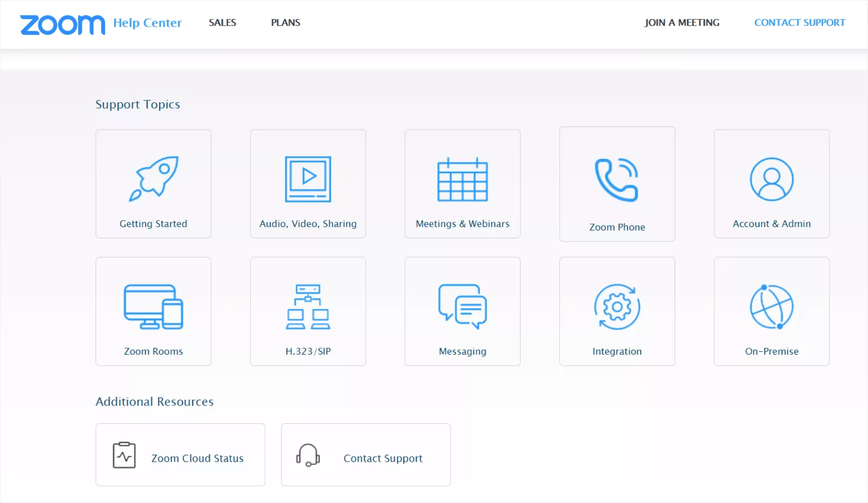Open the Zoom Phone label
Viewport: 868px width, 503px height.
(x=617, y=227)
